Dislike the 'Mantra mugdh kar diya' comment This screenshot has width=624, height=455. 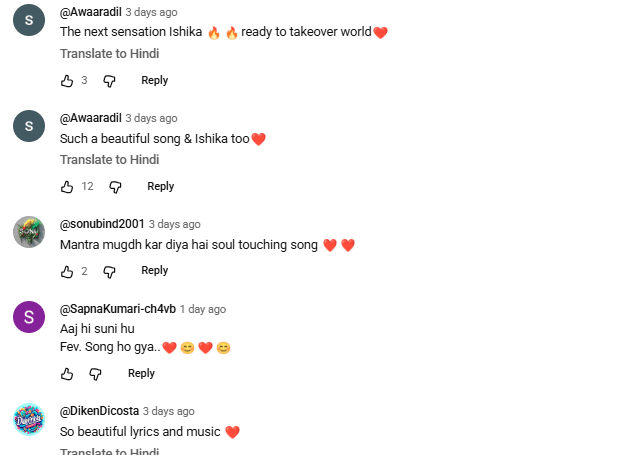(109, 271)
